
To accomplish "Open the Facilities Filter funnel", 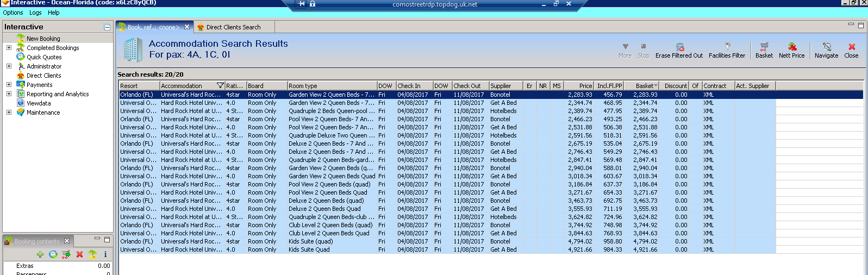I will pyautogui.click(x=727, y=47).
